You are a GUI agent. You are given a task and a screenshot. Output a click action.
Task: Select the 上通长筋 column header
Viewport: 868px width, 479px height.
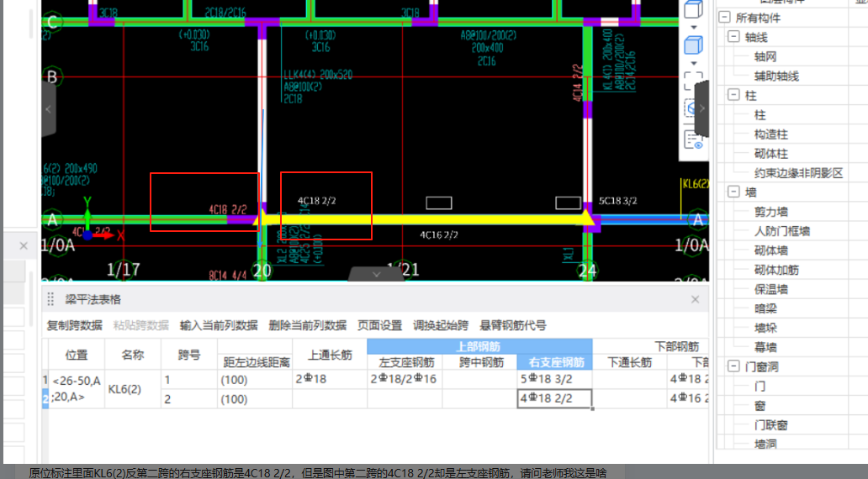(x=330, y=355)
